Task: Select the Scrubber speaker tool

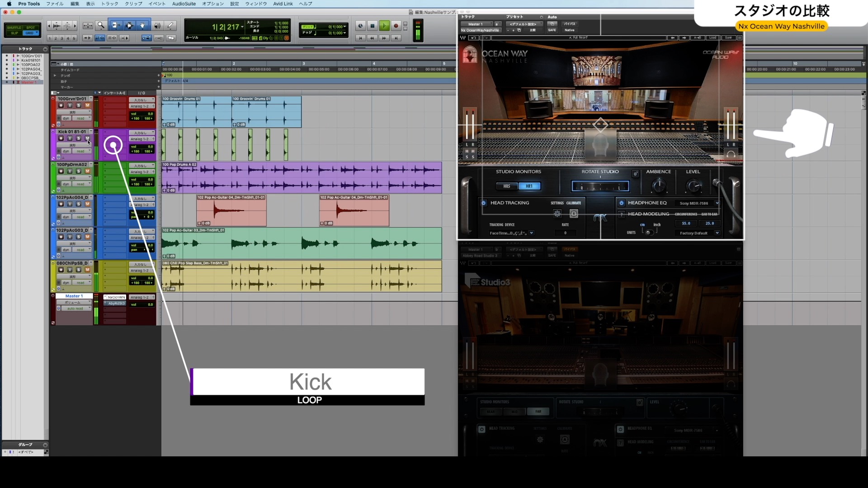Action: tap(157, 26)
